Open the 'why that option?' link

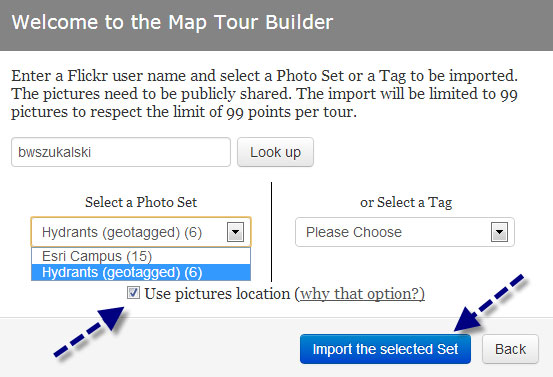[x=362, y=293]
